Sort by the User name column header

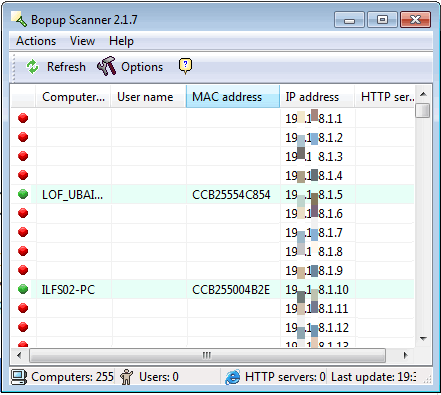click(148, 97)
